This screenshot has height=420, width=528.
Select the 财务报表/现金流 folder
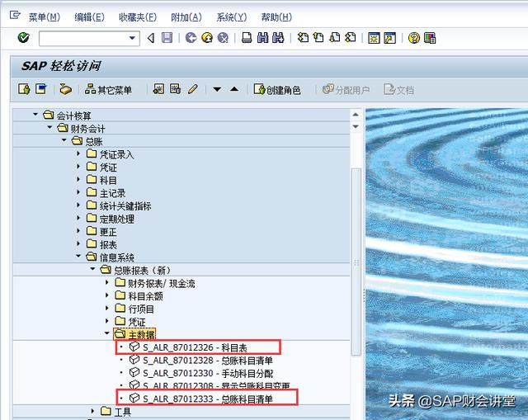(x=162, y=283)
